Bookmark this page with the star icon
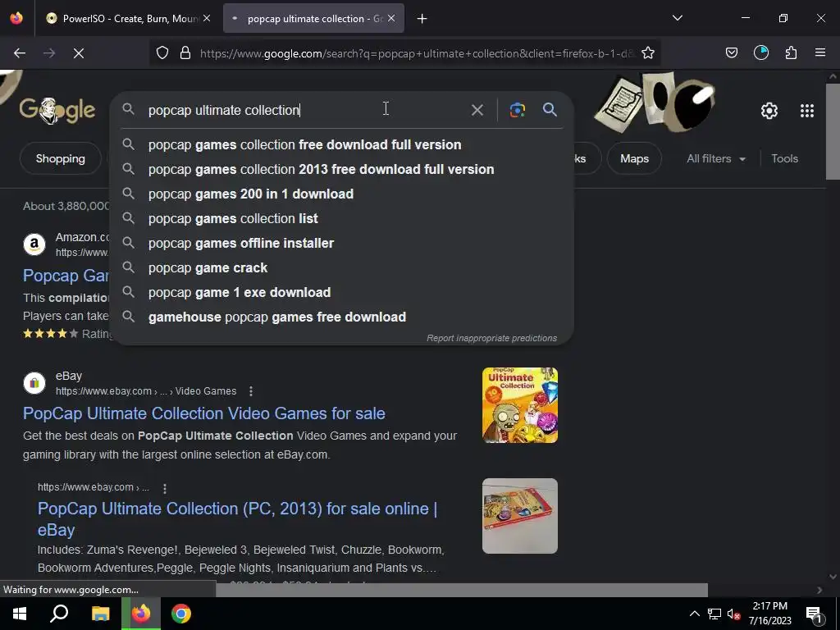840x630 pixels. (648, 53)
